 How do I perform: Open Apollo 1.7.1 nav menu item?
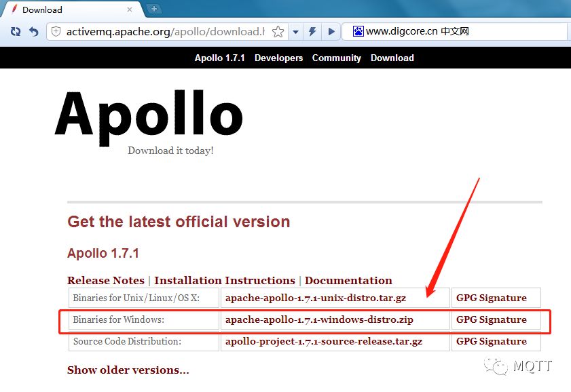pyautogui.click(x=219, y=58)
